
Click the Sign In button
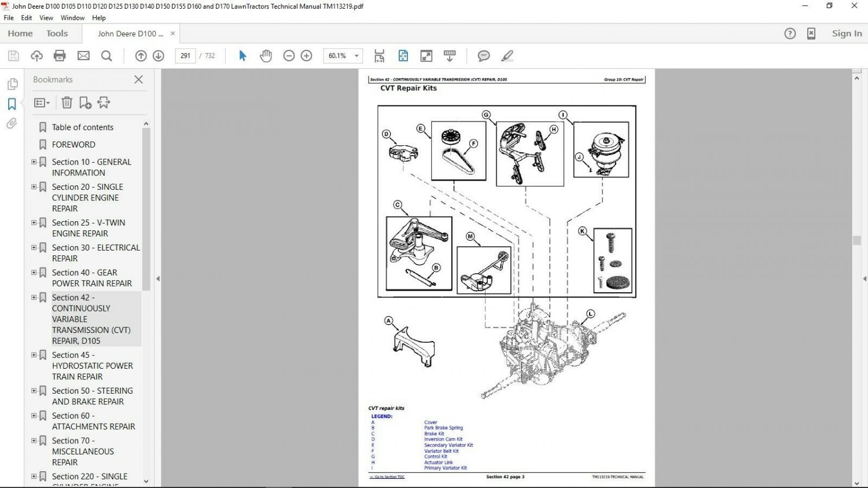[x=847, y=33]
